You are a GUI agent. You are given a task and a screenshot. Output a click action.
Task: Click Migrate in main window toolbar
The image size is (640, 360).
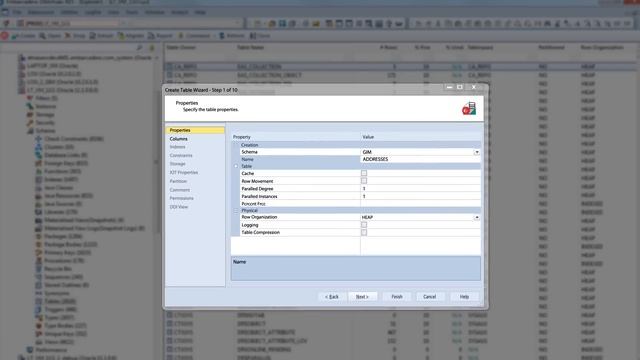click(x=131, y=36)
